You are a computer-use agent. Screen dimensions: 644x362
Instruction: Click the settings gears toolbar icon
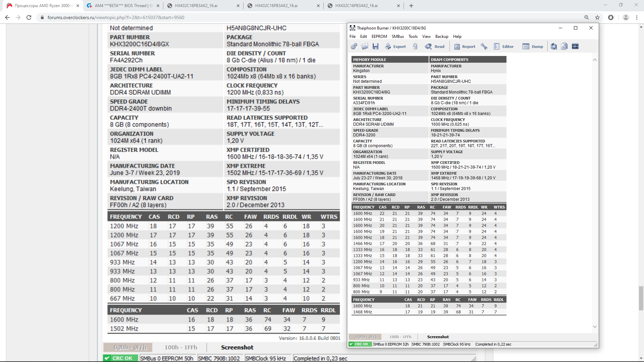tap(354, 47)
